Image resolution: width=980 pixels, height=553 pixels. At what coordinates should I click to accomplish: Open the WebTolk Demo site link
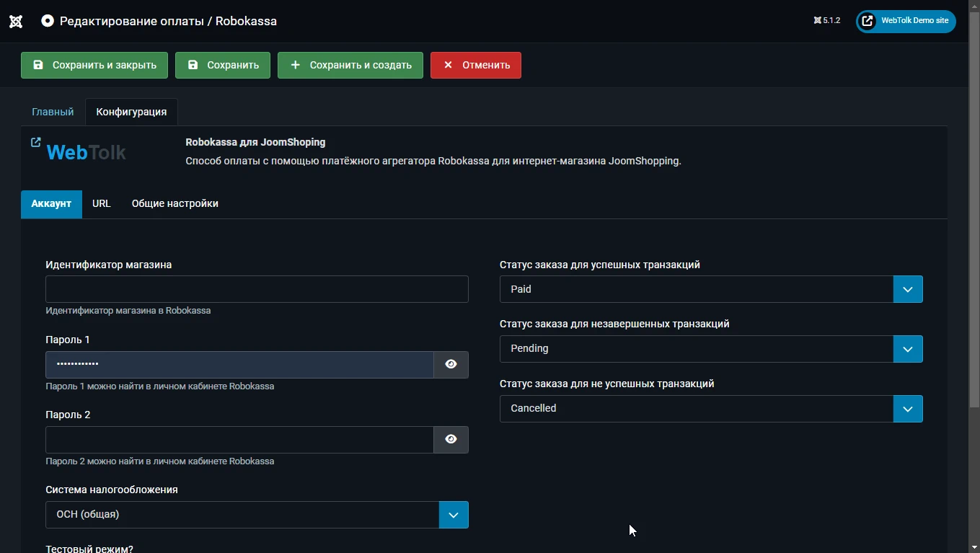click(906, 21)
